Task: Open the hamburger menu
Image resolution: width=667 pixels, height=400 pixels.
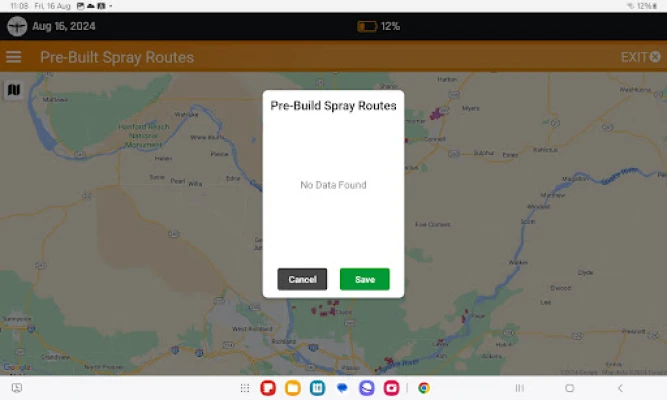Action: 14,57
